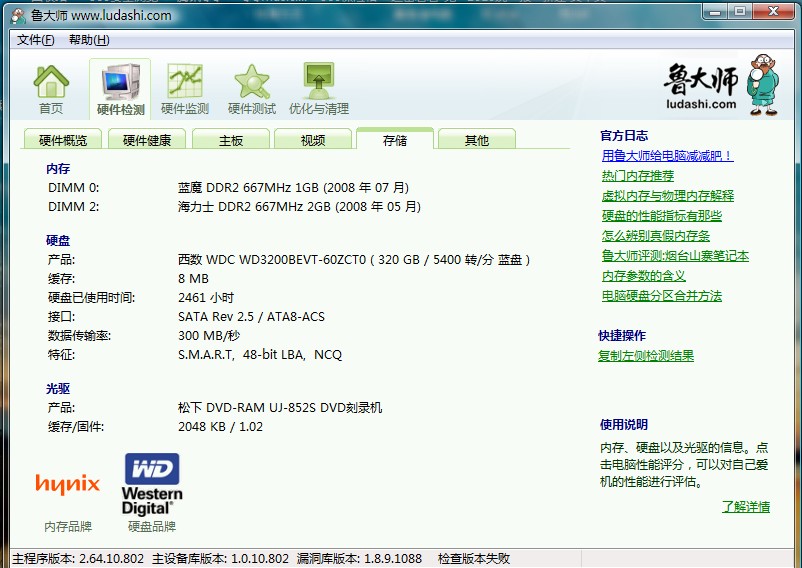
Task: Click 光驱 section heading
Action: [58, 389]
